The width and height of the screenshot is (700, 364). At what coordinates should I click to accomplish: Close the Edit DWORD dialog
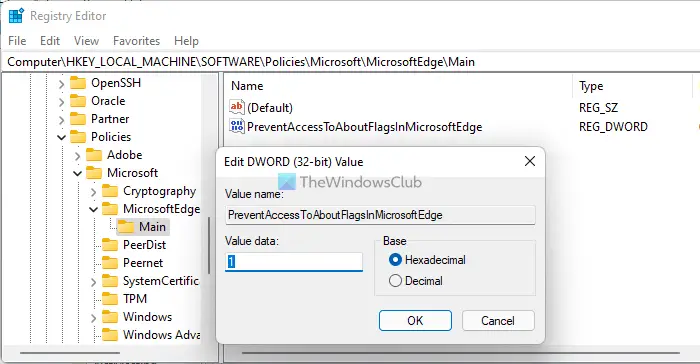(529, 161)
